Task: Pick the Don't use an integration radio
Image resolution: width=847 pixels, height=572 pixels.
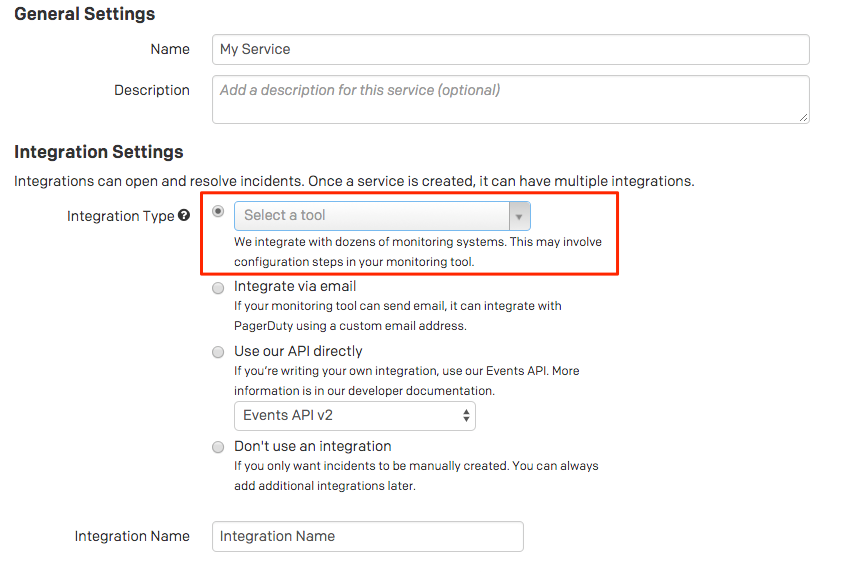Action: click(x=218, y=447)
